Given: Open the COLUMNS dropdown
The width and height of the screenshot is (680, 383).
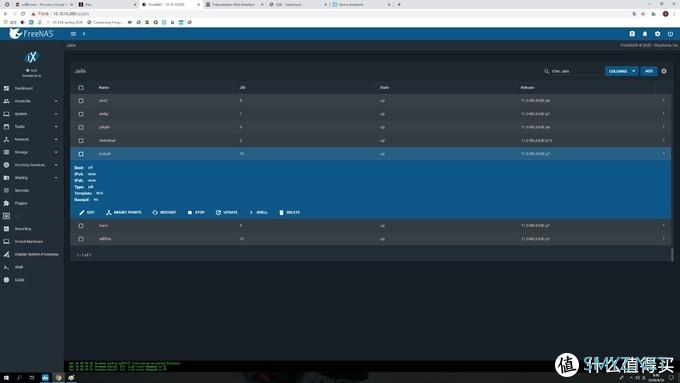Looking at the screenshot, I should pos(621,71).
